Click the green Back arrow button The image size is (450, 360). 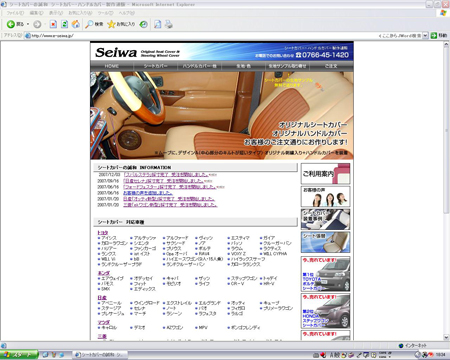coord(11,24)
